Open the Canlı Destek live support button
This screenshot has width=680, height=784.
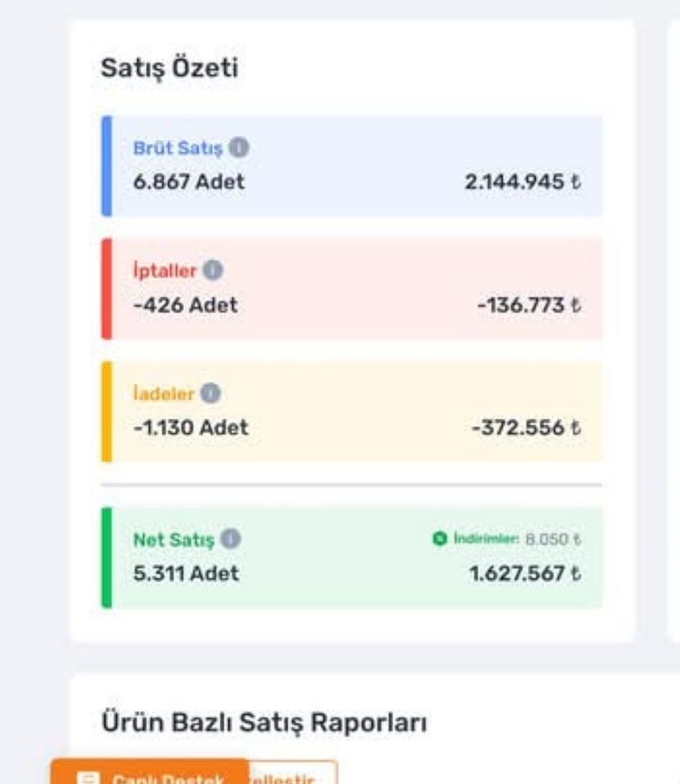coord(149,777)
